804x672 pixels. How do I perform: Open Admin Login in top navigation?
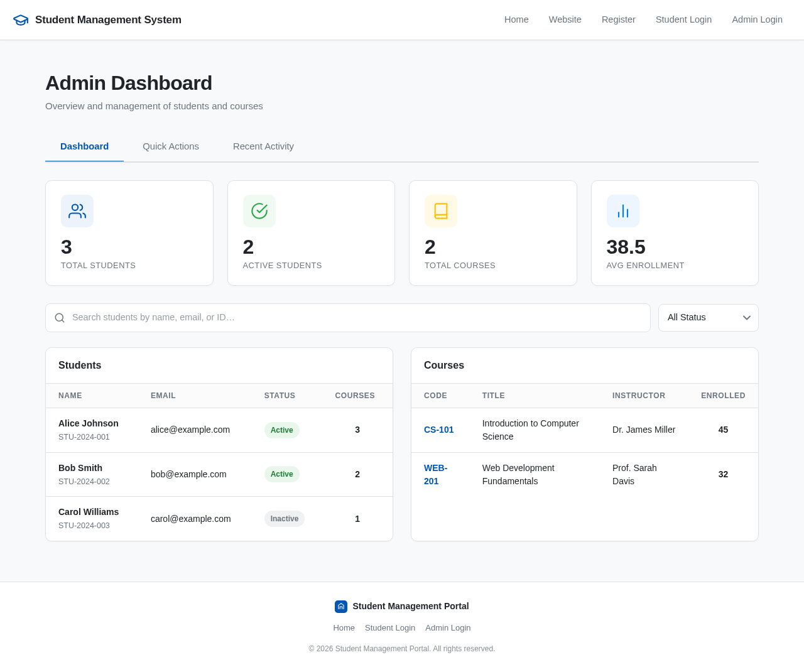click(x=757, y=19)
